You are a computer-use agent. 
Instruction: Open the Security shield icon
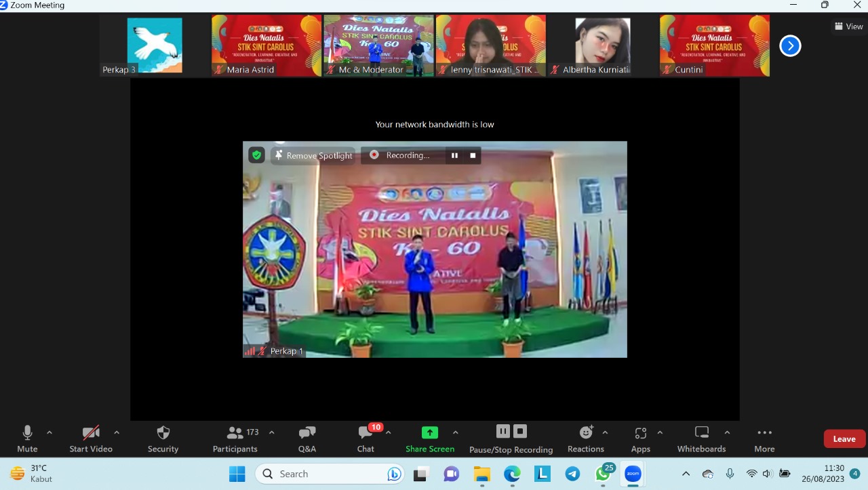point(163,433)
